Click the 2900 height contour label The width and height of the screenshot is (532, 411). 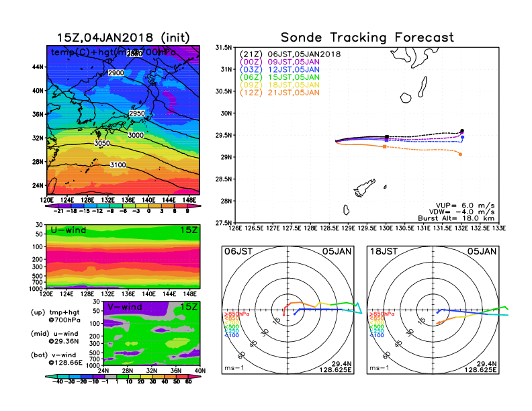coord(116,73)
